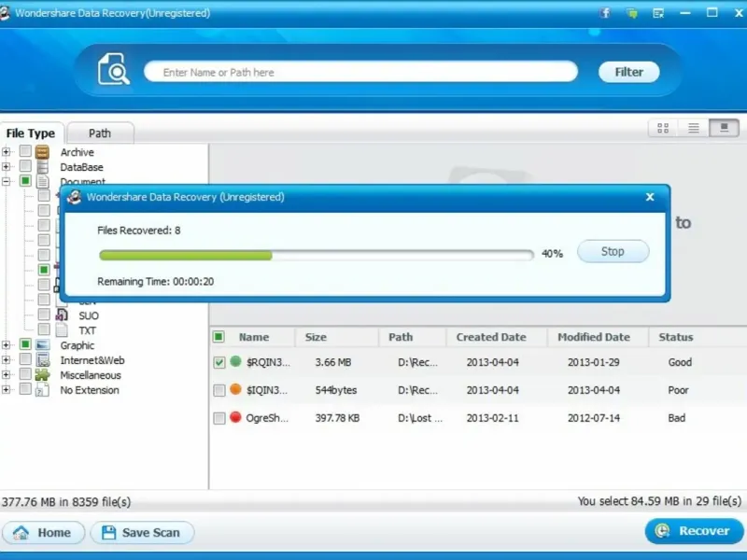
Task: Click the Internet&Web category icon
Action: (43, 359)
